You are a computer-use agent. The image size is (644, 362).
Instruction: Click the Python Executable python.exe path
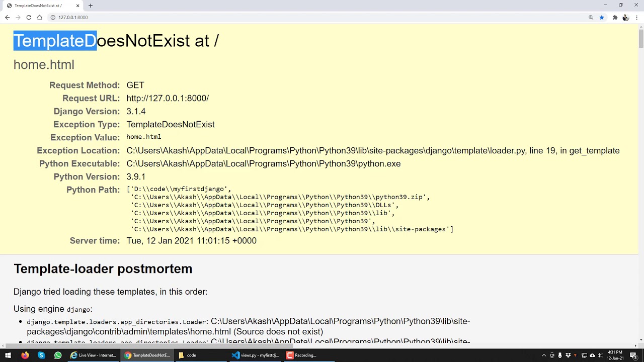coord(264,164)
